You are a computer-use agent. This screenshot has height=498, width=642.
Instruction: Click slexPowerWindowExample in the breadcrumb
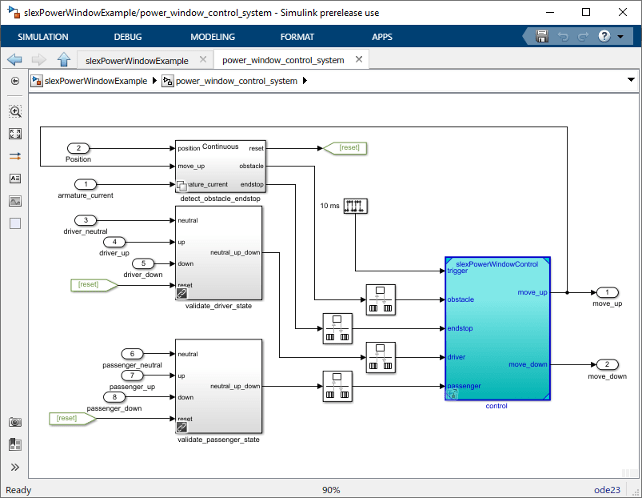pos(95,81)
